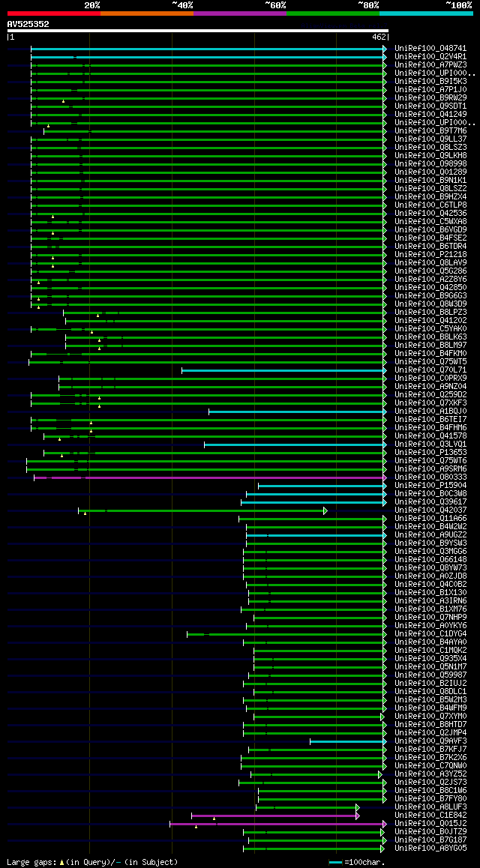Select the UniRef100_Q7XYM0 label
This screenshot has width=480, height=868.
coord(430,717)
